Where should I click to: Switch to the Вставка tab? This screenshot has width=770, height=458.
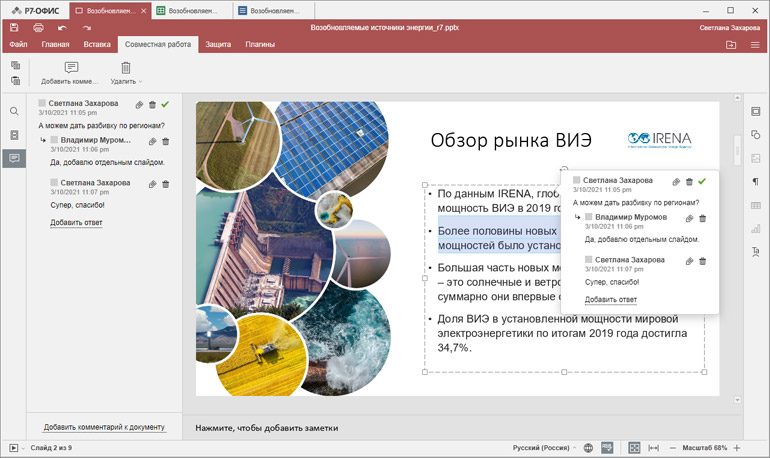[97, 45]
